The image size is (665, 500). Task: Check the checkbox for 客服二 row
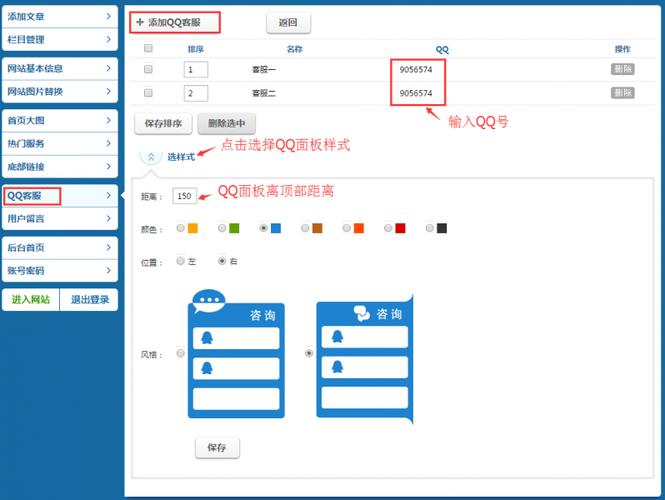pos(148,92)
